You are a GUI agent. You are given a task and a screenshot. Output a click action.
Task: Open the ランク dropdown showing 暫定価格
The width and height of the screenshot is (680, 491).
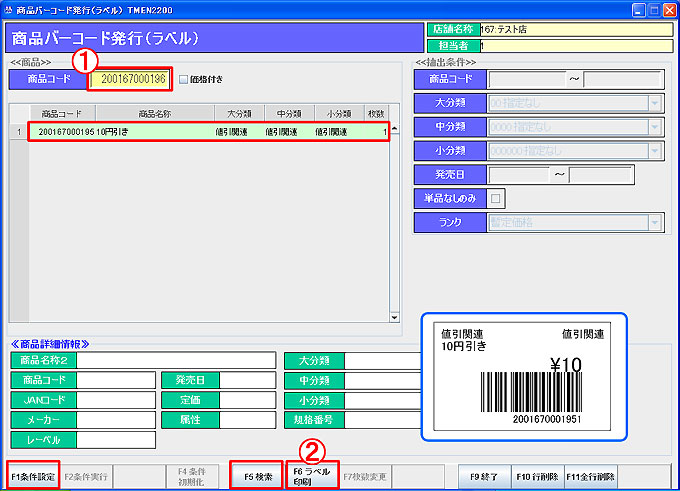[654, 223]
